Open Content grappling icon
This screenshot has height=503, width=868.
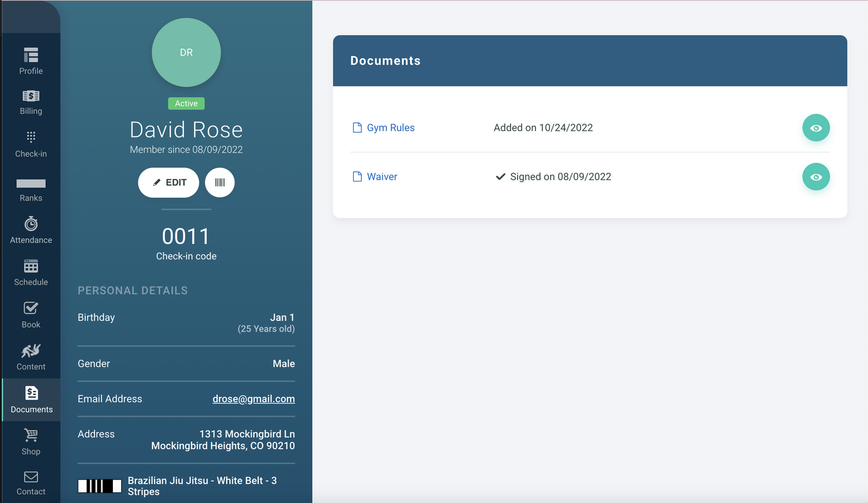coord(31,351)
